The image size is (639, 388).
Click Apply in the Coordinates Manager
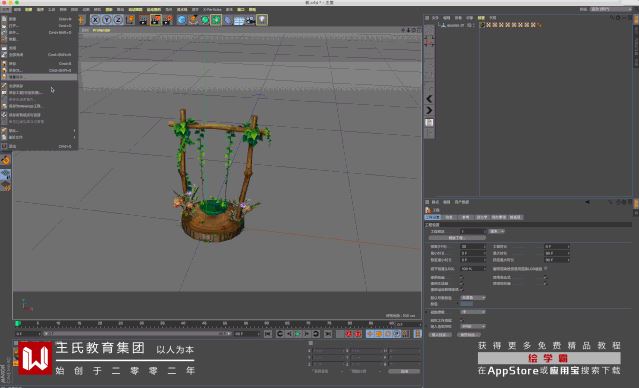point(404,371)
